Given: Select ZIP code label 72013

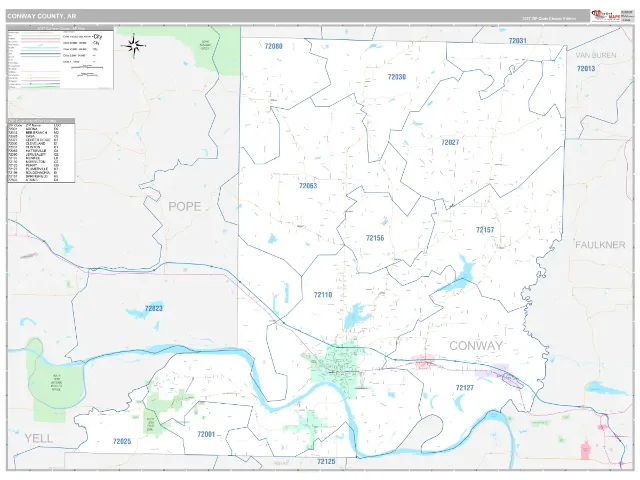Looking at the screenshot, I should (x=586, y=69).
